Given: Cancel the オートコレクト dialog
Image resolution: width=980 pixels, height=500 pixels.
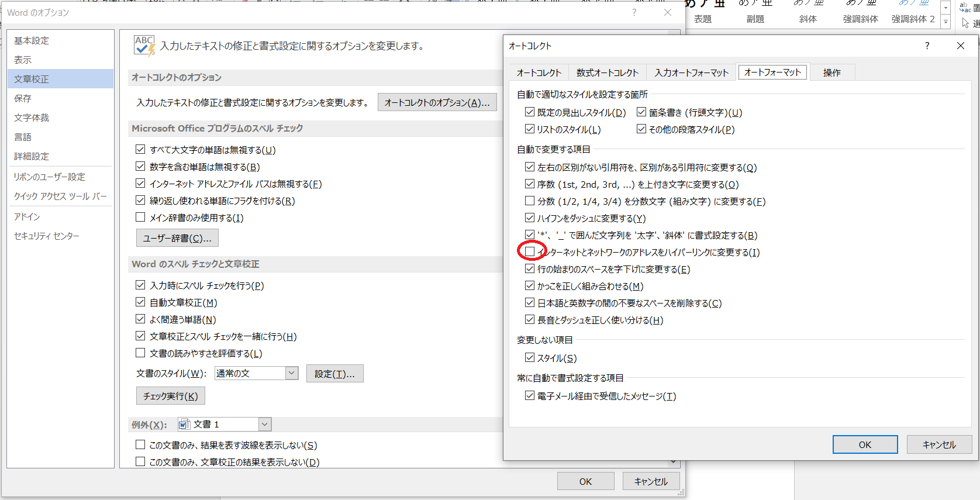Looking at the screenshot, I should pyautogui.click(x=939, y=444).
